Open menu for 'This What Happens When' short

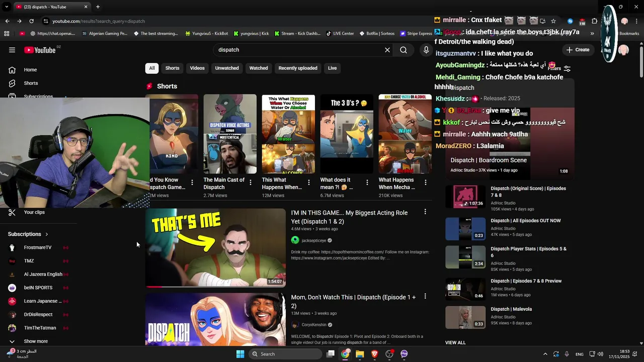(309, 183)
